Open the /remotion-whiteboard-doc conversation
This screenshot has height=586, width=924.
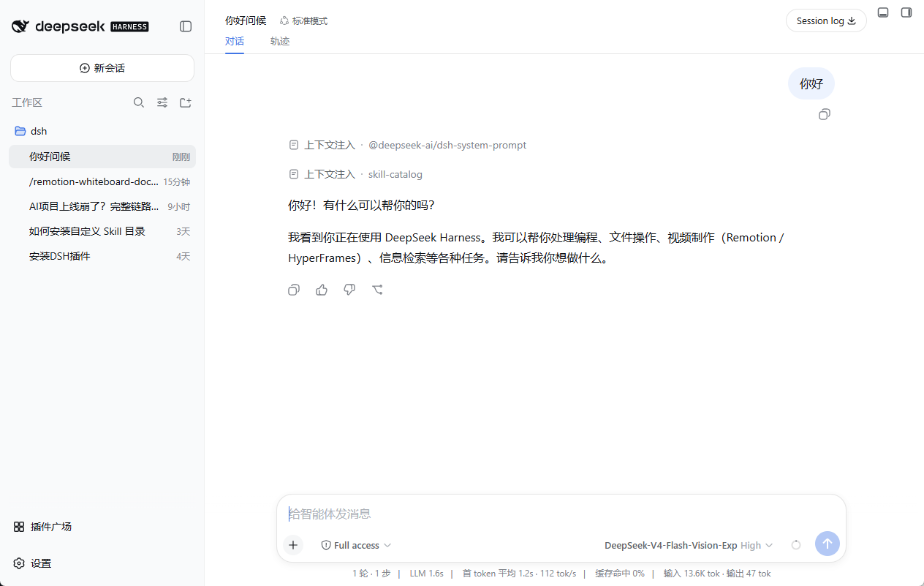[102, 181]
